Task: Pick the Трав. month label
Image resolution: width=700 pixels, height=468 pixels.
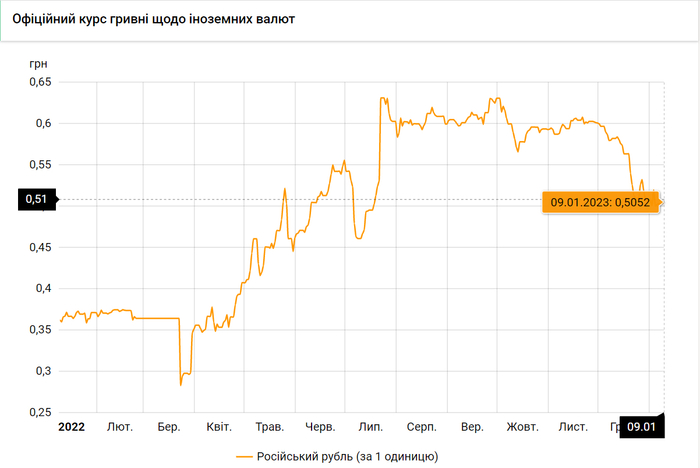Action: (270, 427)
